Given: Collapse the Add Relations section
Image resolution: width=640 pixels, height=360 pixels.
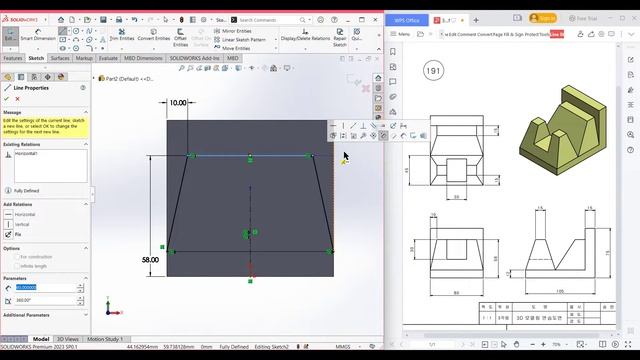Looking at the screenshot, I should point(86,204).
